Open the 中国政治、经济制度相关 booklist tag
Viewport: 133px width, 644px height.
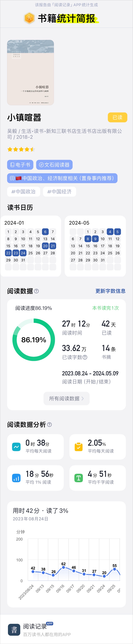[62, 178]
